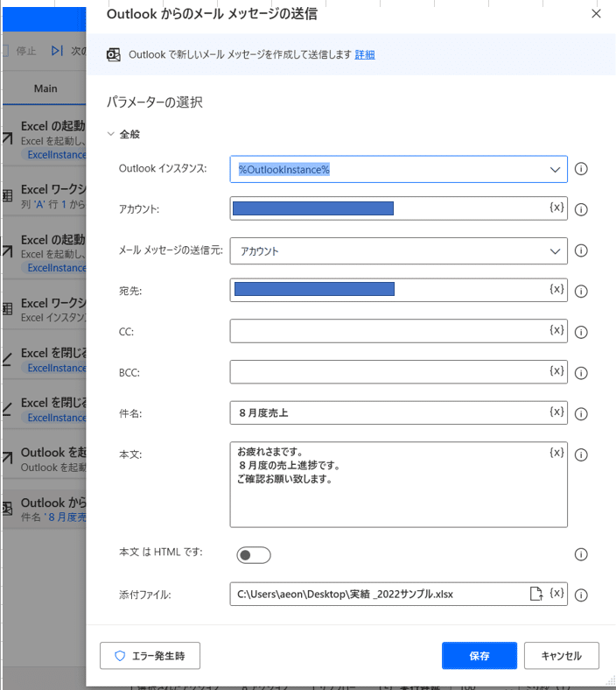The width and height of the screenshot is (616, 690).
Task: Open the Outlook インスタンス dropdown
Action: (x=555, y=169)
